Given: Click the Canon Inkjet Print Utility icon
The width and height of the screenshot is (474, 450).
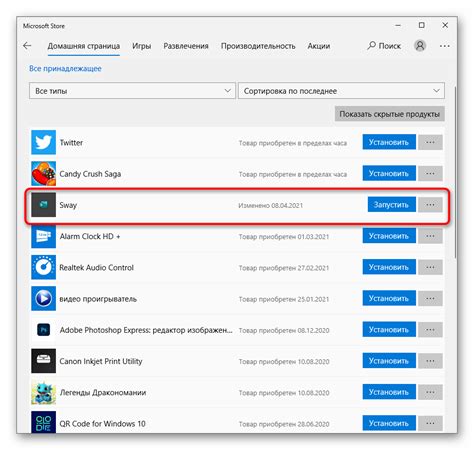Looking at the screenshot, I should pyautogui.click(x=43, y=361).
